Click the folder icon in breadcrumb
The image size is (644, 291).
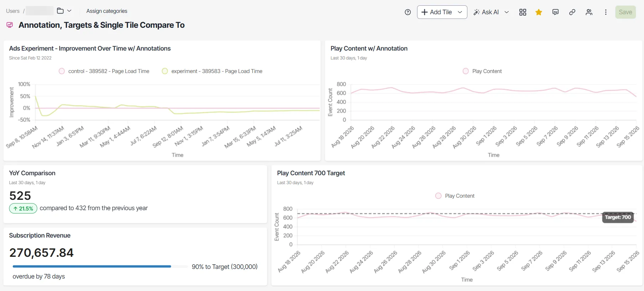click(x=60, y=11)
